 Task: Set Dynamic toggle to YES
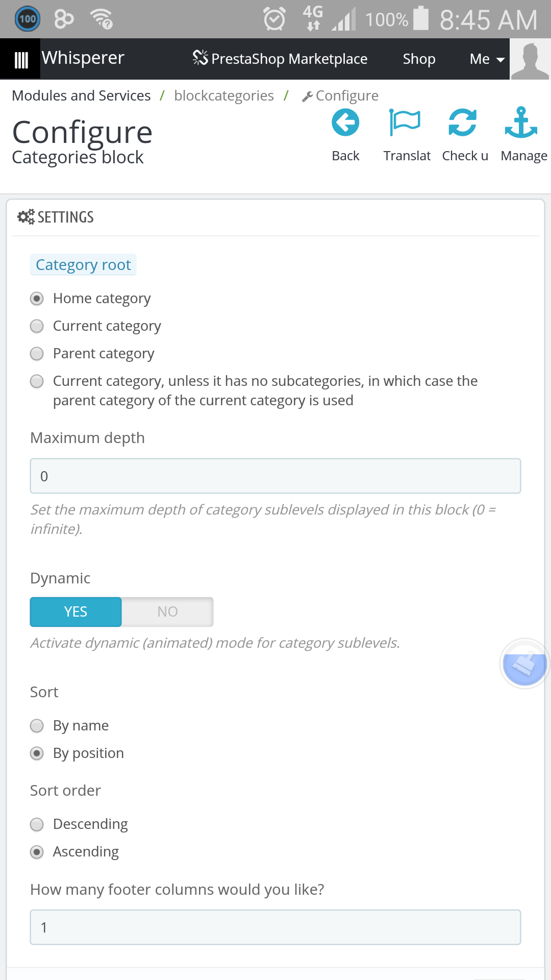(76, 612)
